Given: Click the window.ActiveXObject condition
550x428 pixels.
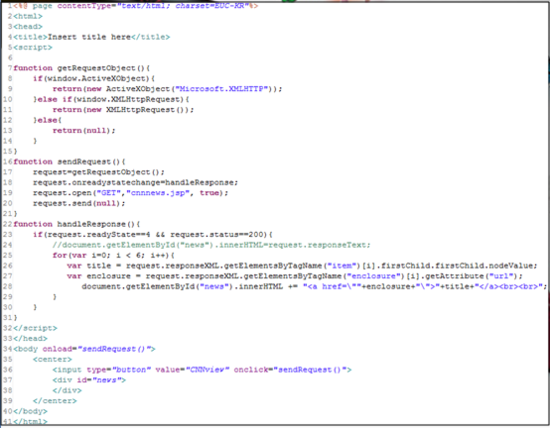Looking at the screenshot, I should (x=94, y=78).
